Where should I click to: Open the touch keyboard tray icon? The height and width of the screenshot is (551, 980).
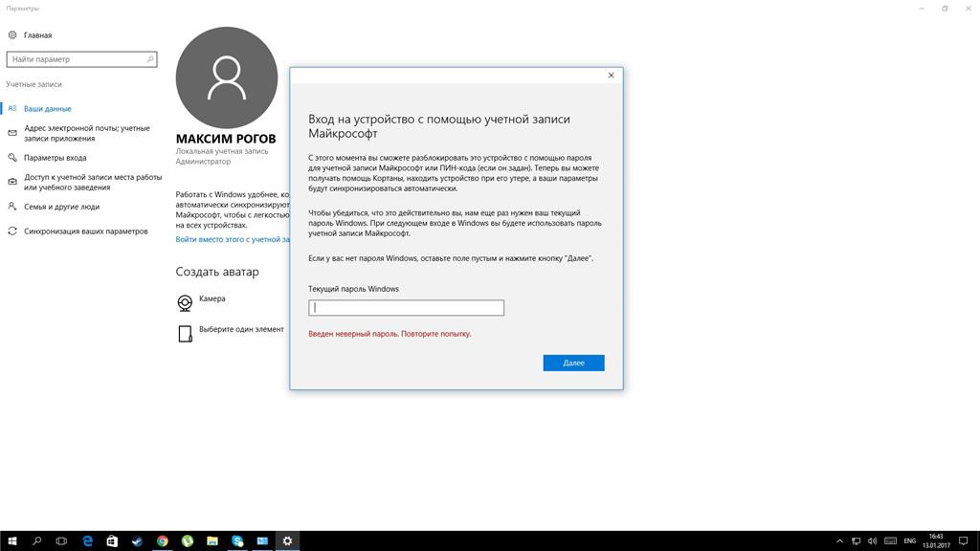891,541
